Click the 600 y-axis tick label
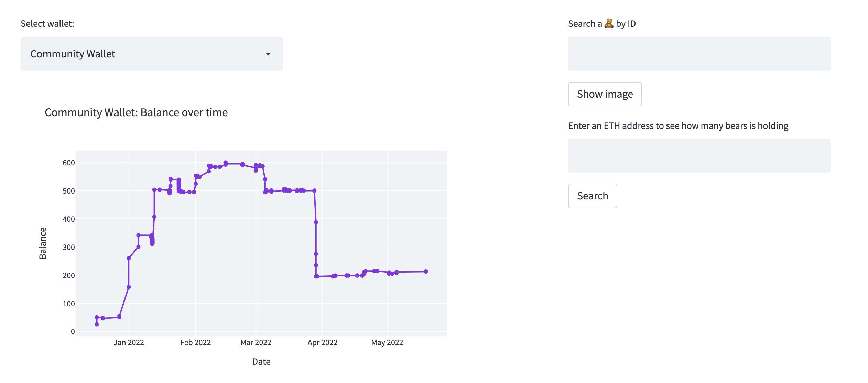868x383 pixels. pyautogui.click(x=68, y=163)
